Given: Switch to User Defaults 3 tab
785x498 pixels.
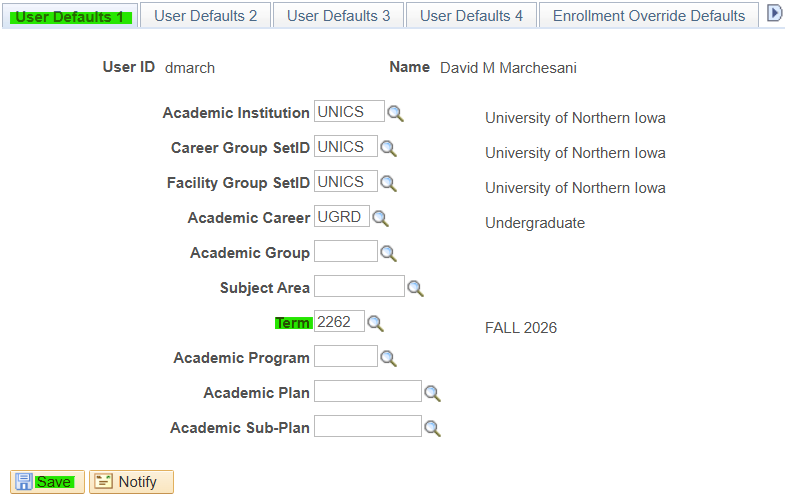Looking at the screenshot, I should tap(338, 16).
